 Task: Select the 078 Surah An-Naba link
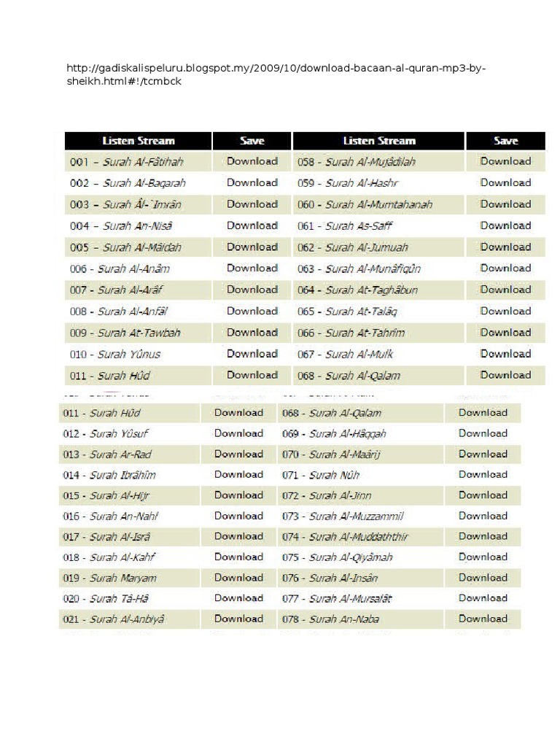[331, 619]
